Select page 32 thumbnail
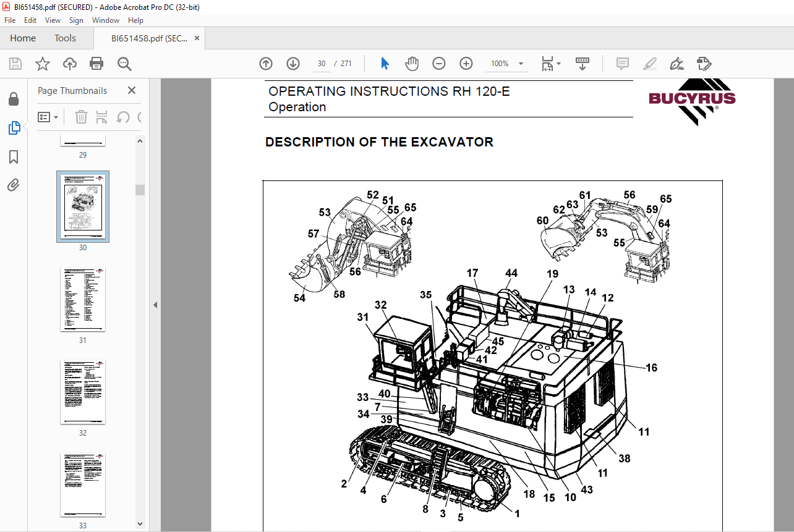794x532 pixels. point(83,392)
